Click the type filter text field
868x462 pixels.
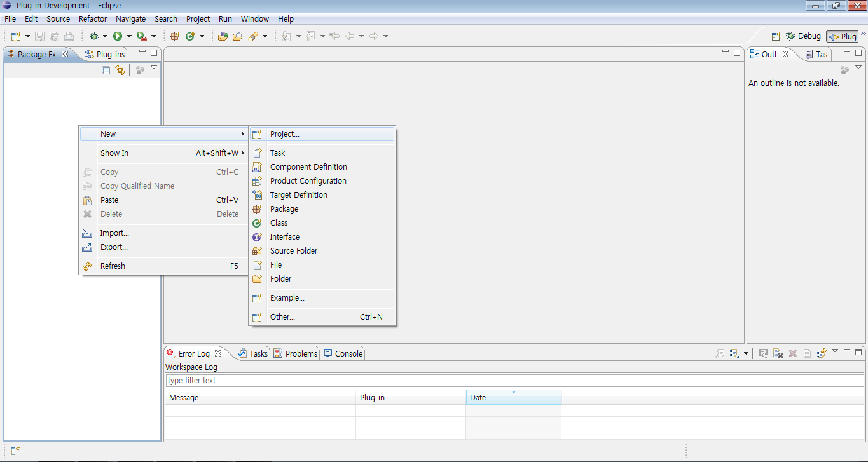pos(514,381)
